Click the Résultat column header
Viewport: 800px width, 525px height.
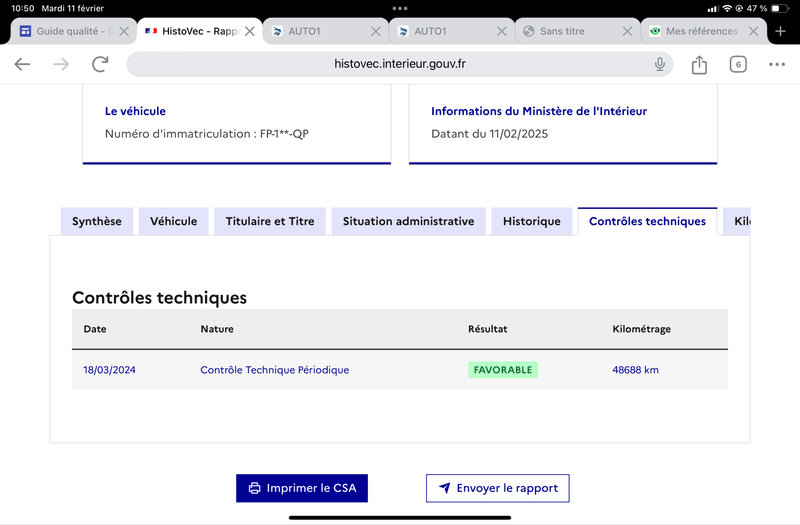click(488, 329)
